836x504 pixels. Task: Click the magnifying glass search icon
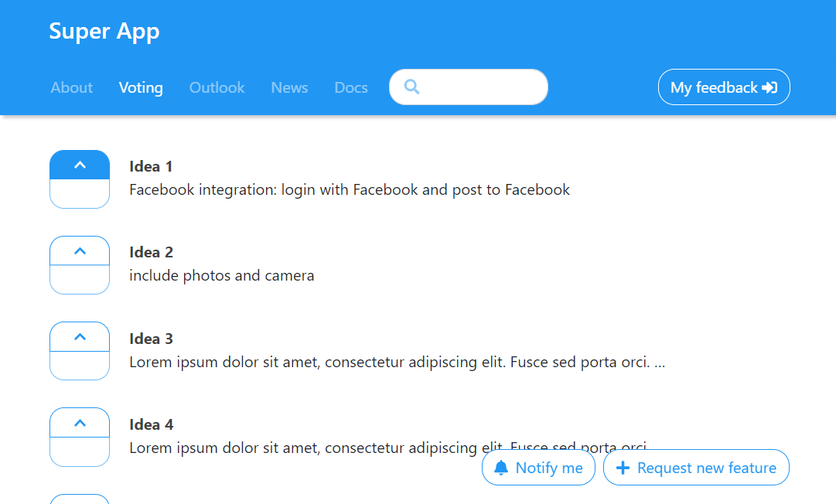(411, 87)
